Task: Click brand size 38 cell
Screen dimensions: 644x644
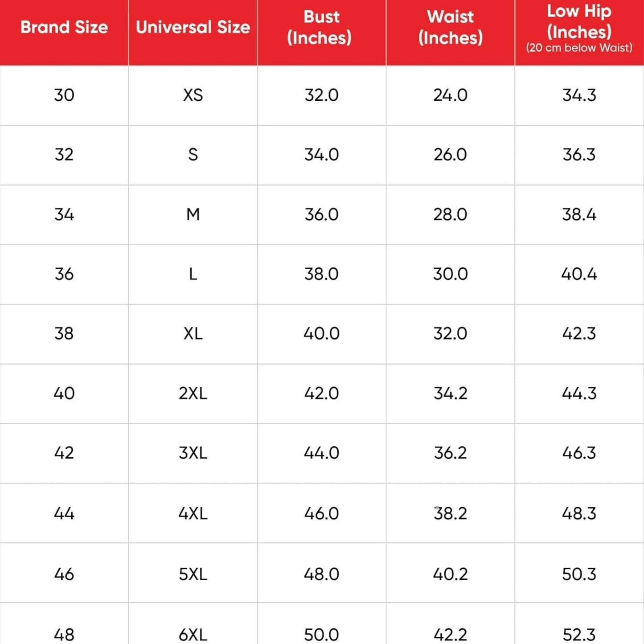Action: click(64, 333)
